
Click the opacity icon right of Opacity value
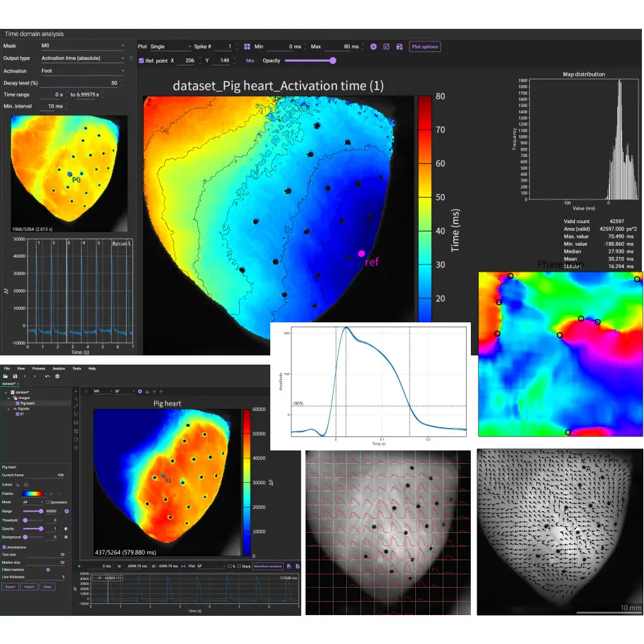click(66, 529)
